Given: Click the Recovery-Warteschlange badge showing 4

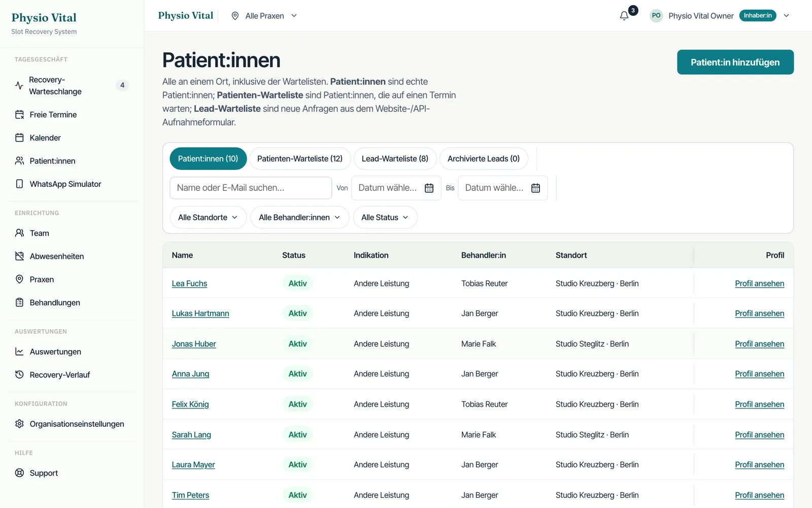Looking at the screenshot, I should pyautogui.click(x=122, y=85).
